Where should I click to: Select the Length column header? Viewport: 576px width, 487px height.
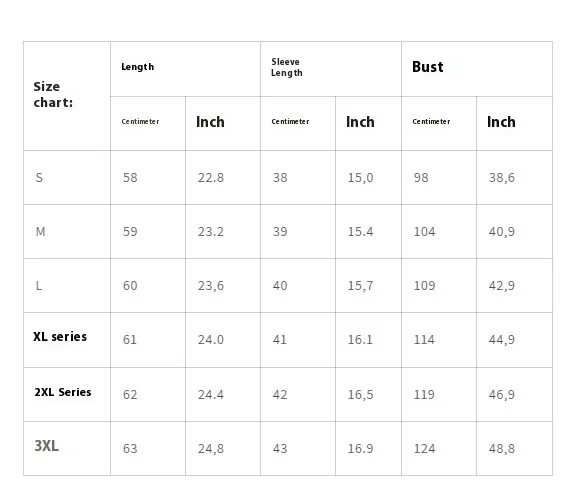(x=186, y=69)
